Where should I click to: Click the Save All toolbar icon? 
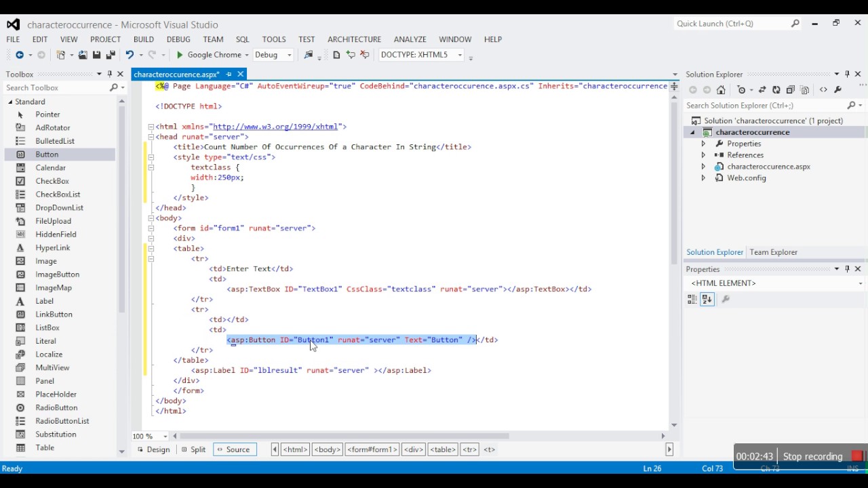coord(110,55)
